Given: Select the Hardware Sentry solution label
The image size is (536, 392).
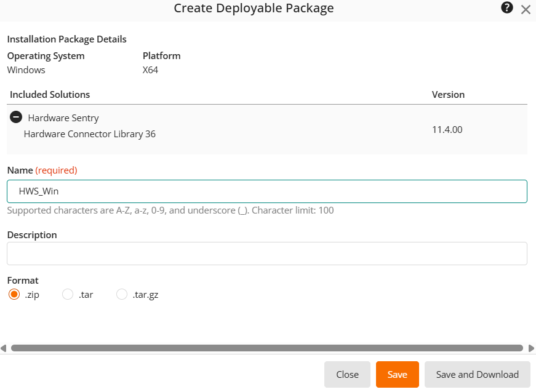Looking at the screenshot, I should [63, 118].
